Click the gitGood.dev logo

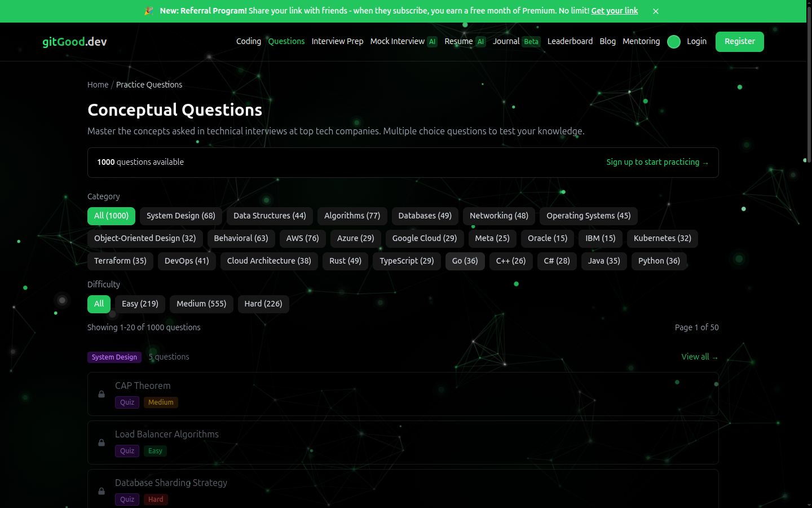tap(74, 41)
